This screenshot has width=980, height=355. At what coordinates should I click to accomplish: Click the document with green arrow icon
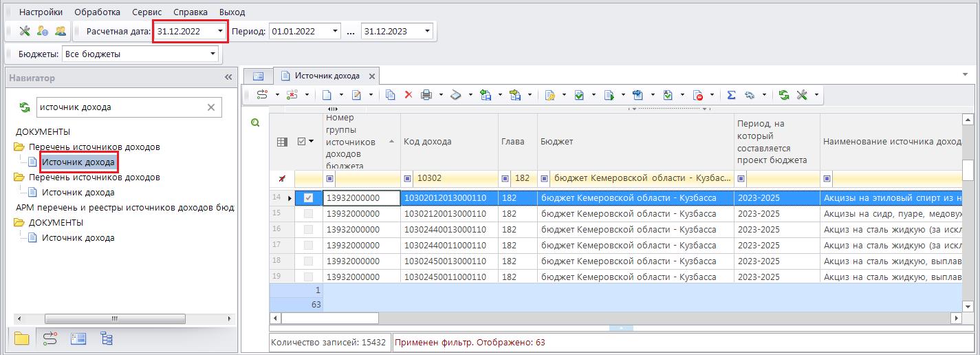[609, 95]
